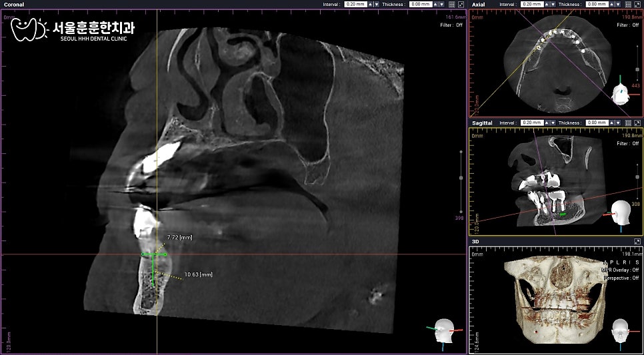Click the Coronal Interval value field
Viewport: 644px width, 355px height.
[355, 4]
